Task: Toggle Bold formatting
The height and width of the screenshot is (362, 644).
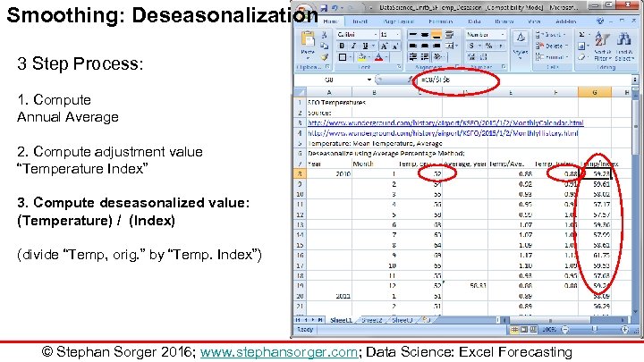Action: (x=342, y=46)
